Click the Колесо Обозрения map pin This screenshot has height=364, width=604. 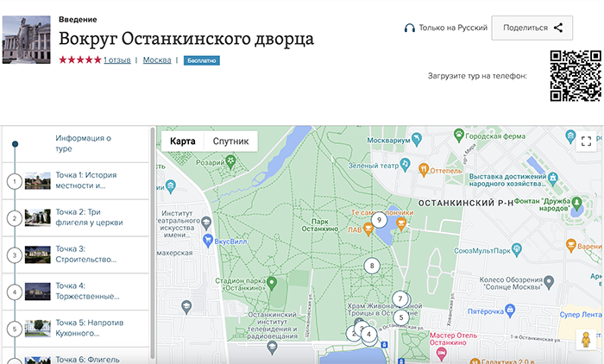[549, 282]
